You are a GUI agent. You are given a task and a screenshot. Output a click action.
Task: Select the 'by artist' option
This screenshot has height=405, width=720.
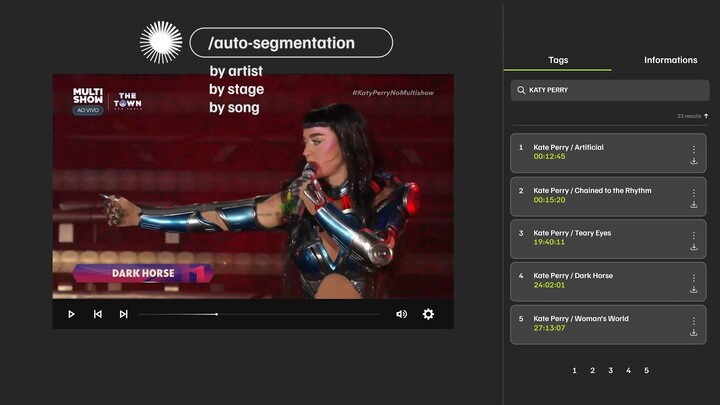click(x=236, y=71)
